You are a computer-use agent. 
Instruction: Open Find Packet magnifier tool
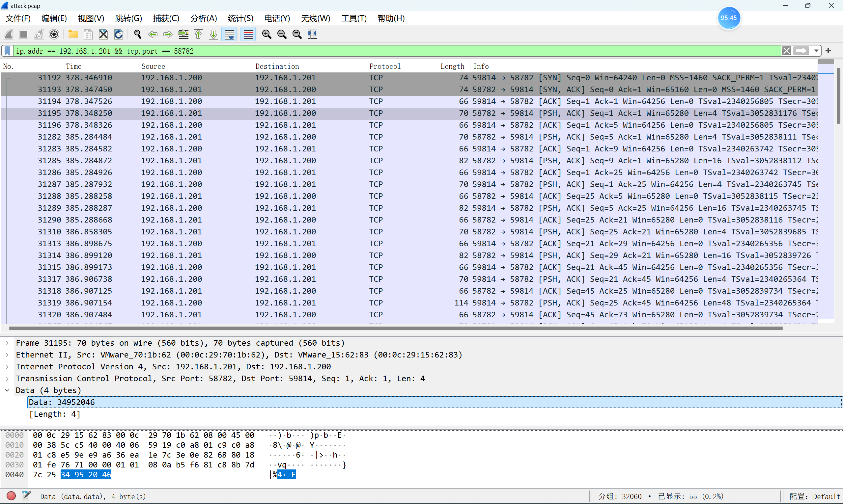point(138,34)
